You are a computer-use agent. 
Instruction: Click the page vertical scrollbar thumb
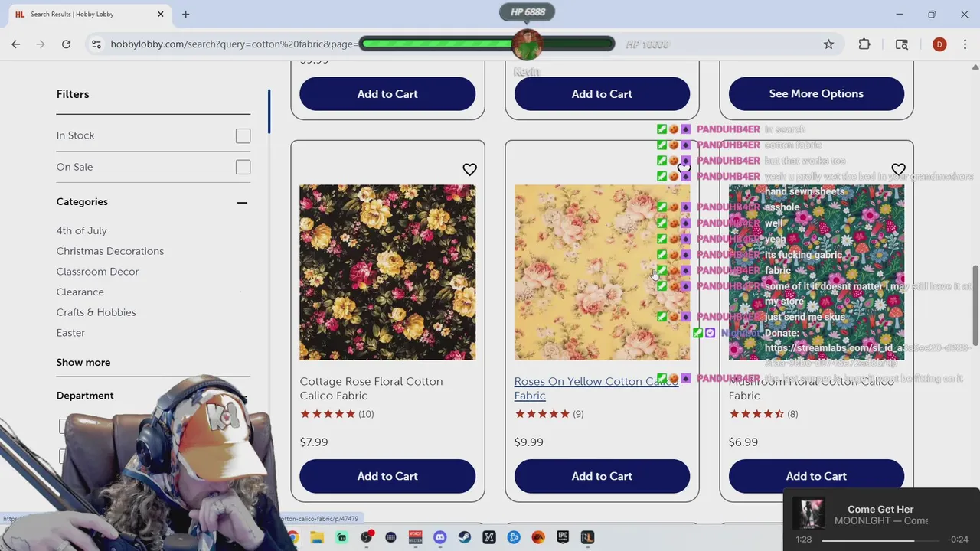coord(975,305)
